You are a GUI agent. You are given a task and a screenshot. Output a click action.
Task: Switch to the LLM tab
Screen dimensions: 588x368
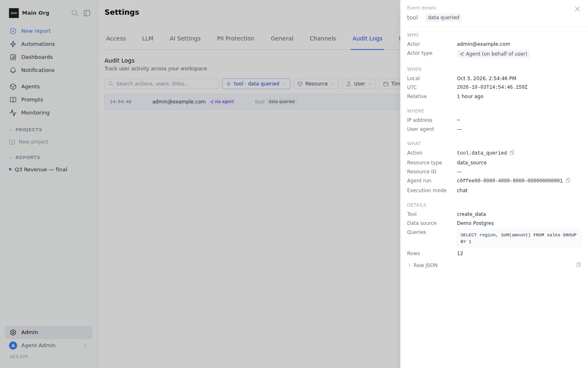(148, 38)
